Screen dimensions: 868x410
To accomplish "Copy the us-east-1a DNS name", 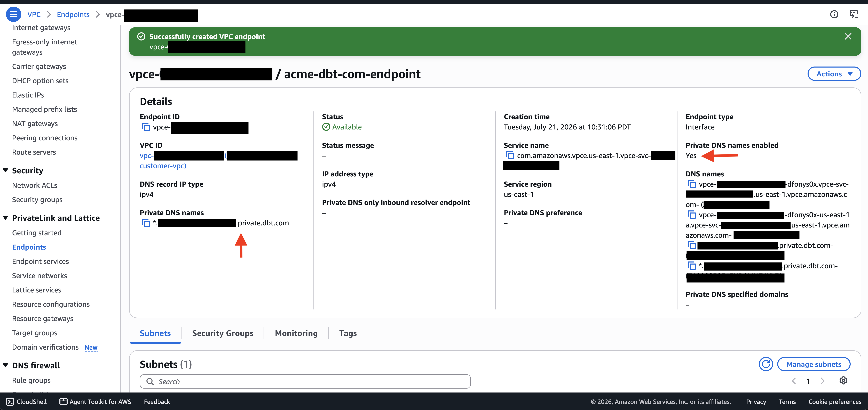I will click(692, 215).
